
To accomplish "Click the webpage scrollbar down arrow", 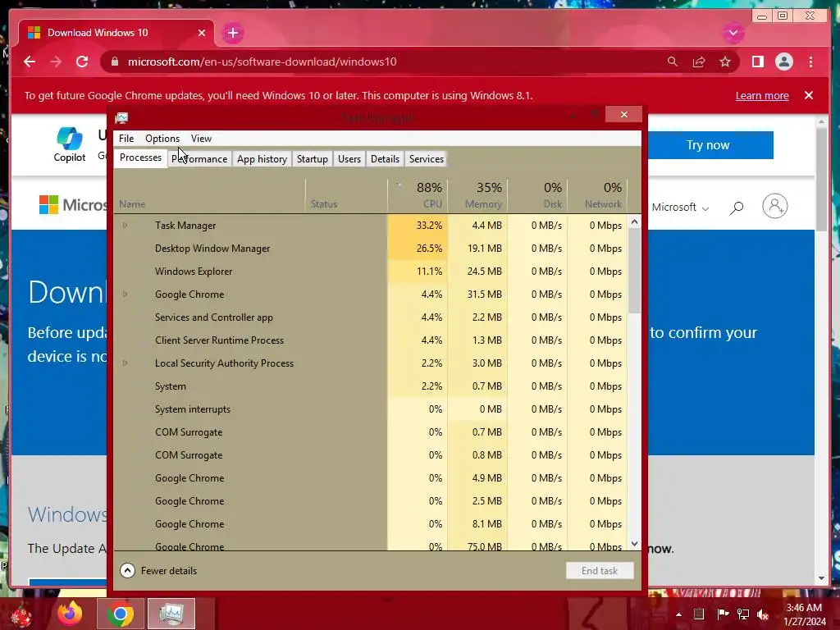I will 822,578.
